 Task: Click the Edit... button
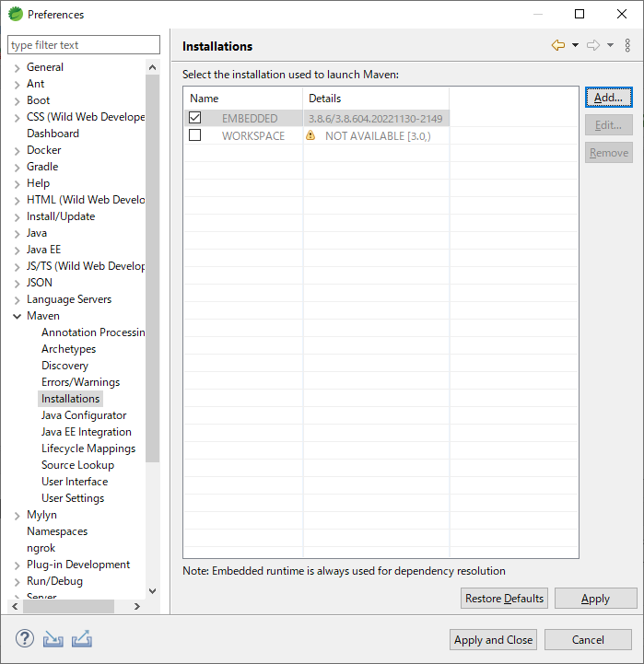click(x=608, y=125)
